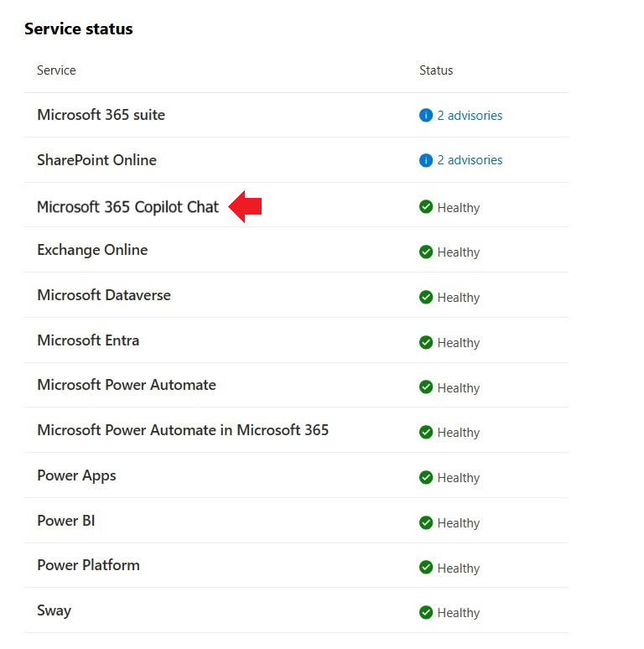Click green check icon for Power Platform
Image resolution: width=644 pixels, height=649 pixels.
(425, 567)
